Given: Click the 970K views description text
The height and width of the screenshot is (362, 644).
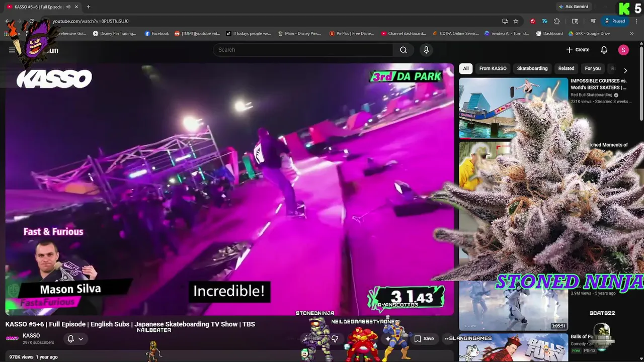Looking at the screenshot, I should click(34, 357).
